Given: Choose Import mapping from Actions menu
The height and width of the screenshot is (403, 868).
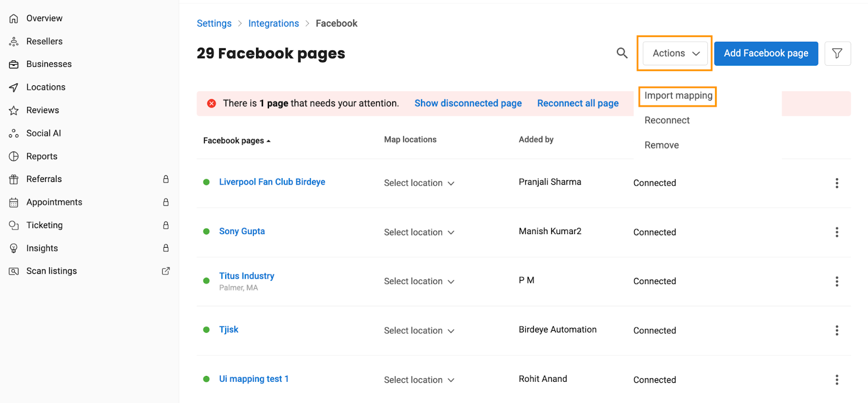Looking at the screenshot, I should (x=678, y=96).
